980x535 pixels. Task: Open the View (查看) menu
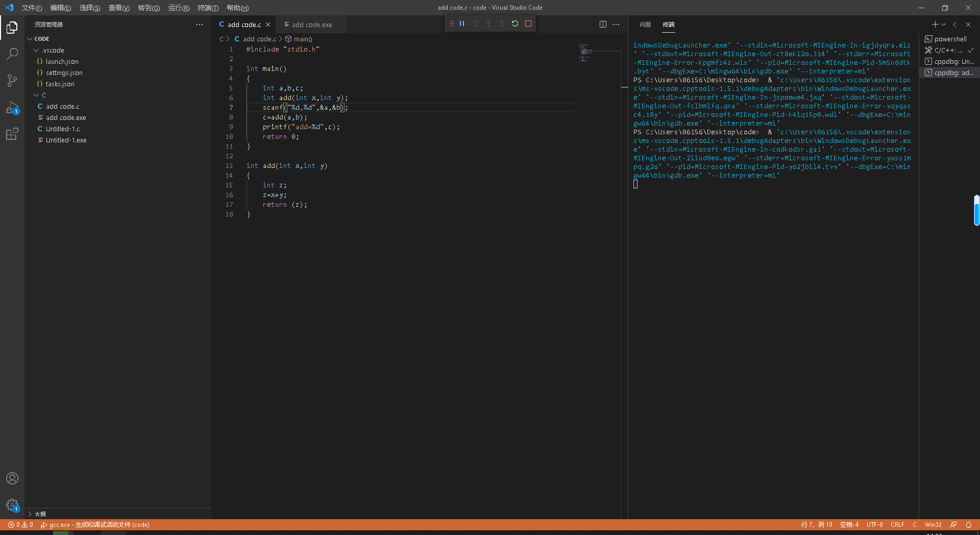119,8
